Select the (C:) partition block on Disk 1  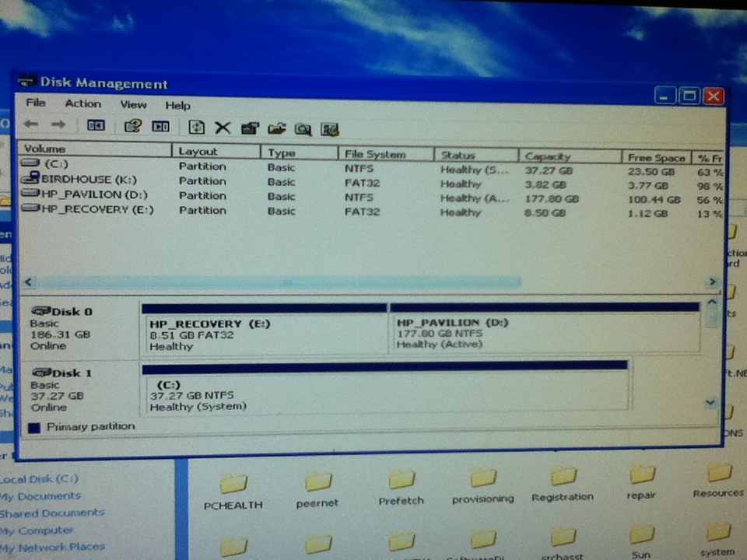[x=385, y=387]
